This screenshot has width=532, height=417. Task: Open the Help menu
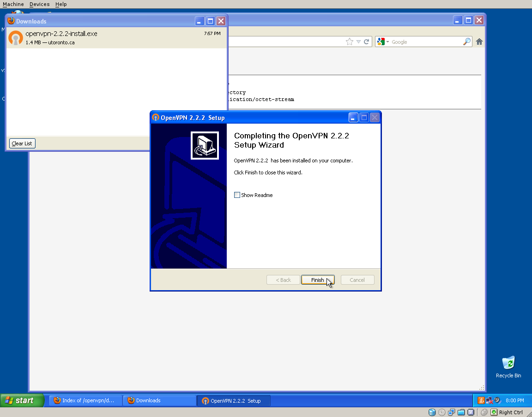point(61,4)
